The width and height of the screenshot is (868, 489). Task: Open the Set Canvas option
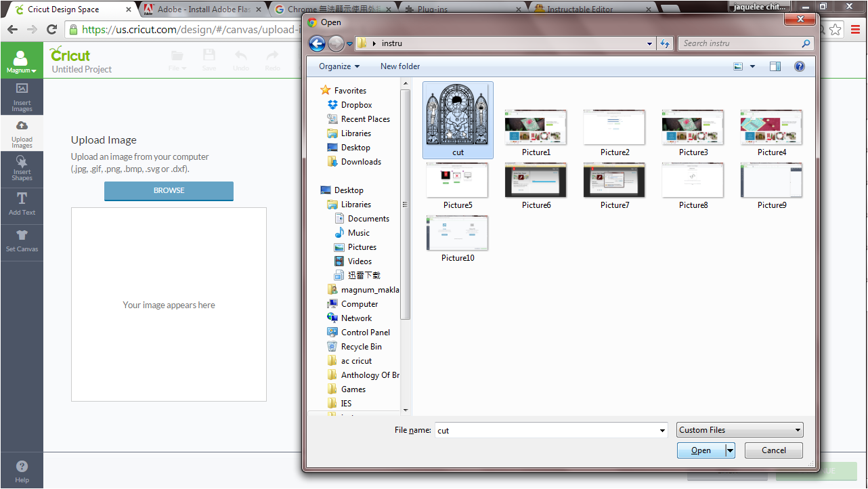[22, 240]
